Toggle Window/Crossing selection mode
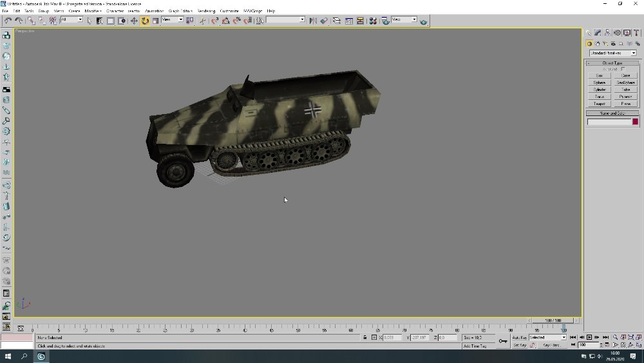The image size is (644, 363). 122,21
